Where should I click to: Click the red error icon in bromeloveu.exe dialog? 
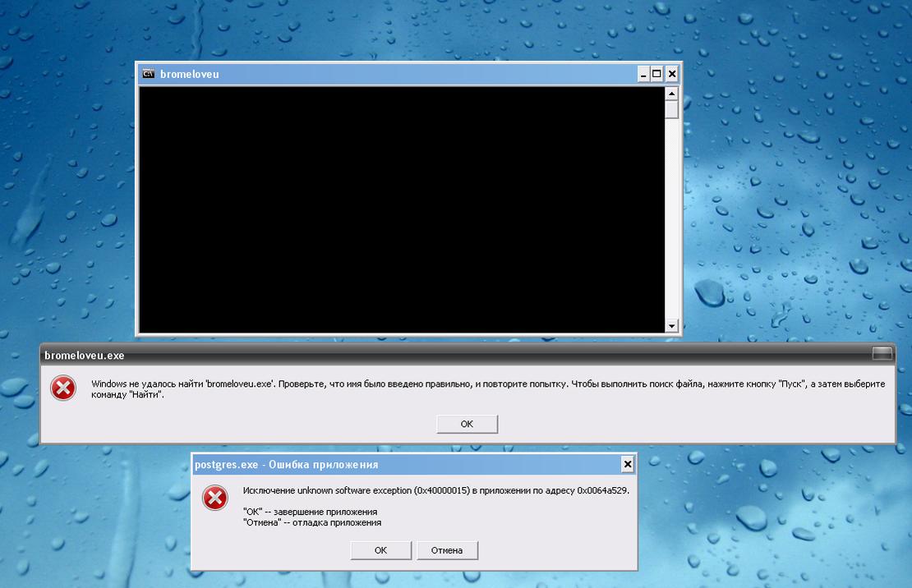pos(63,388)
